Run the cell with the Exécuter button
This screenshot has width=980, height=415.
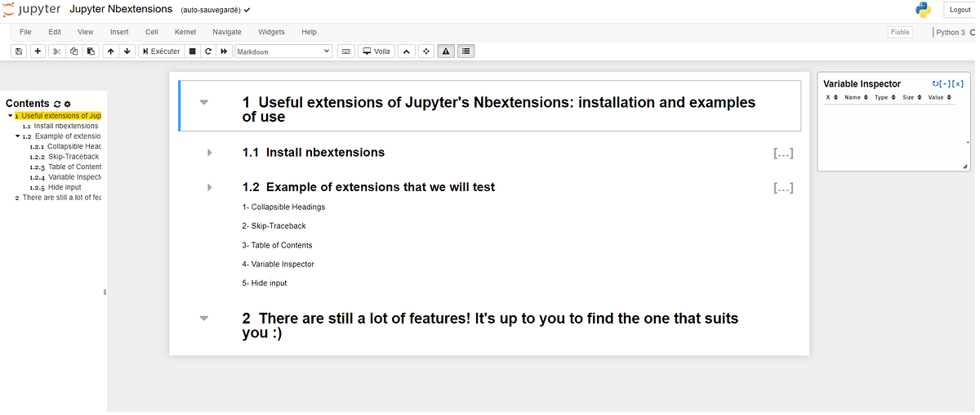click(161, 51)
